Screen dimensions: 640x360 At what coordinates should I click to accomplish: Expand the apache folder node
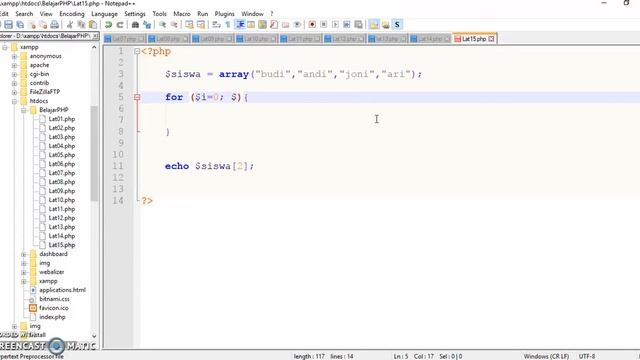coord(14,65)
